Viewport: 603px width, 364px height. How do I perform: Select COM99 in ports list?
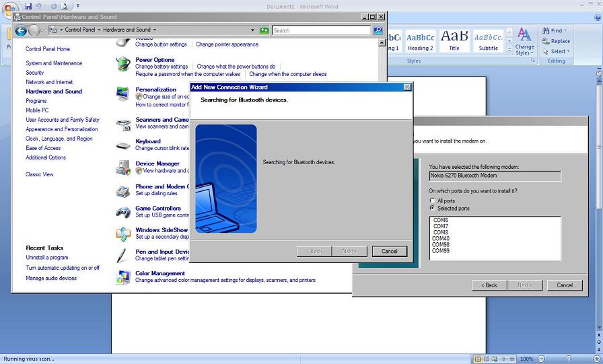(x=441, y=250)
